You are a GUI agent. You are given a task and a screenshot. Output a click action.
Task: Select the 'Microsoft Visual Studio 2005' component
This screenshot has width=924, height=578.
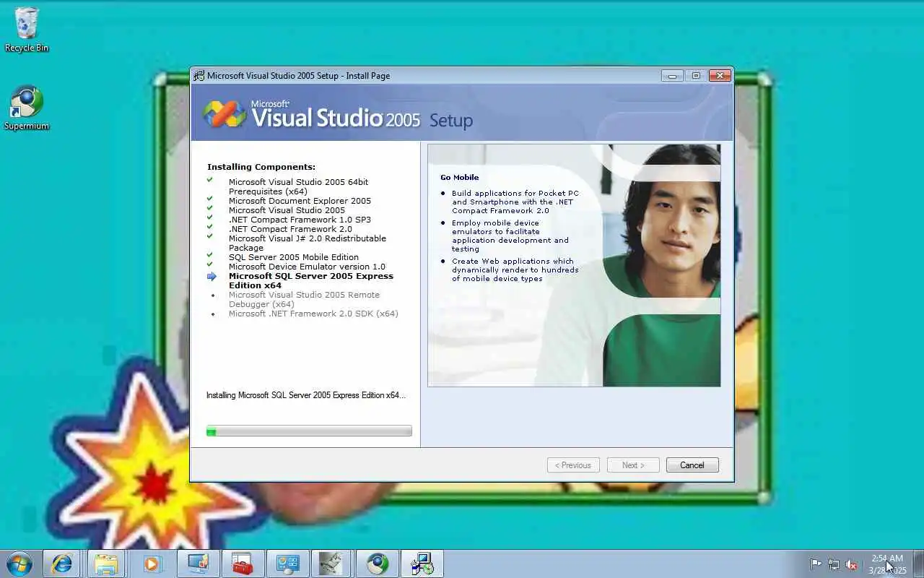[x=287, y=210]
